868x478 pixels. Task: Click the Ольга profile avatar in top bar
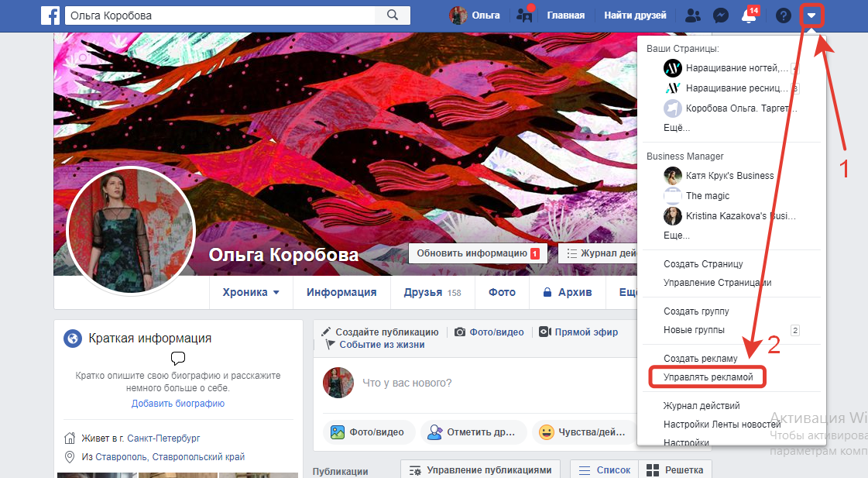click(458, 15)
